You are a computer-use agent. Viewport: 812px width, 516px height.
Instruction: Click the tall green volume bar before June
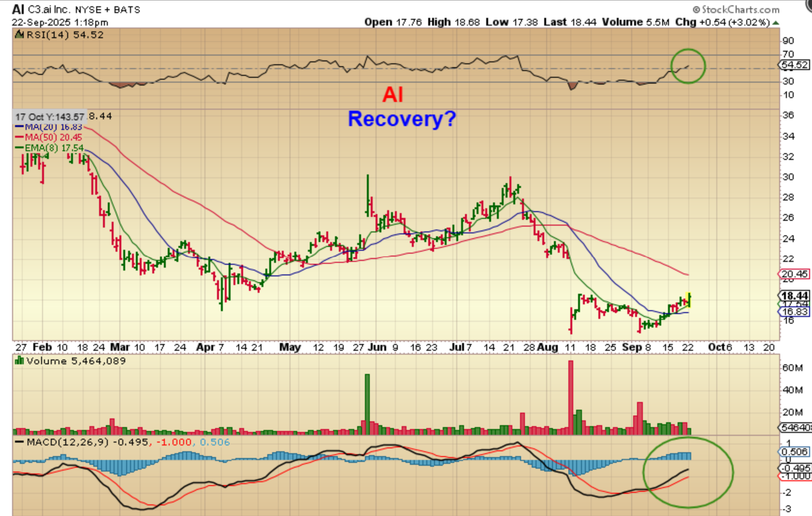(x=367, y=404)
